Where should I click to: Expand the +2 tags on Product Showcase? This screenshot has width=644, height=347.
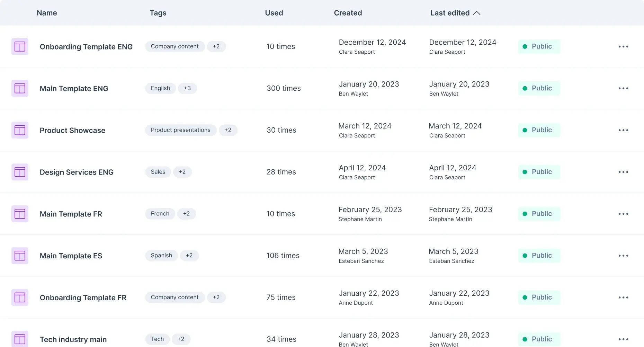tap(228, 130)
